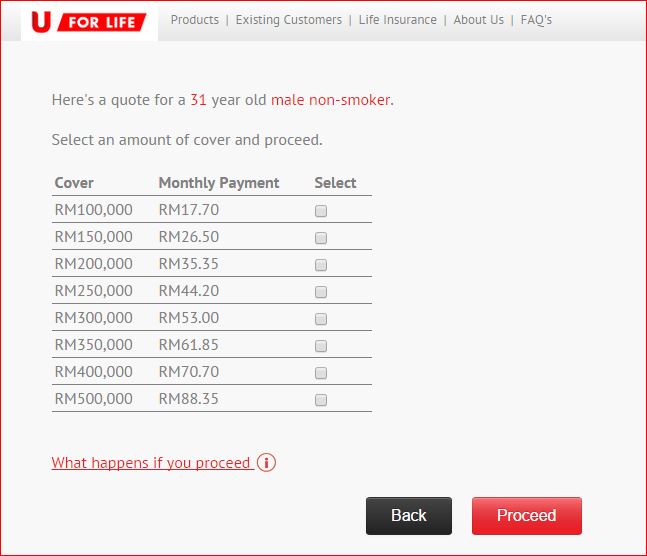This screenshot has height=556, width=647.
Task: Open the Products menu
Action: pos(195,20)
